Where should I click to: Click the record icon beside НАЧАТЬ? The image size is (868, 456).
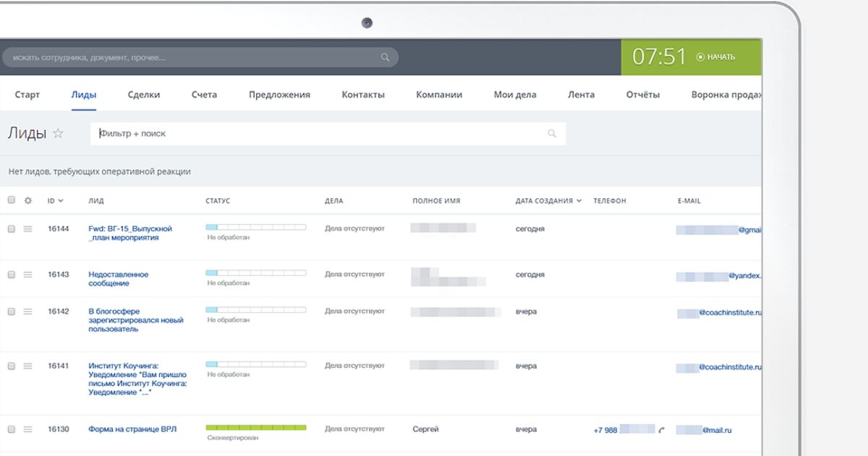[x=699, y=57]
